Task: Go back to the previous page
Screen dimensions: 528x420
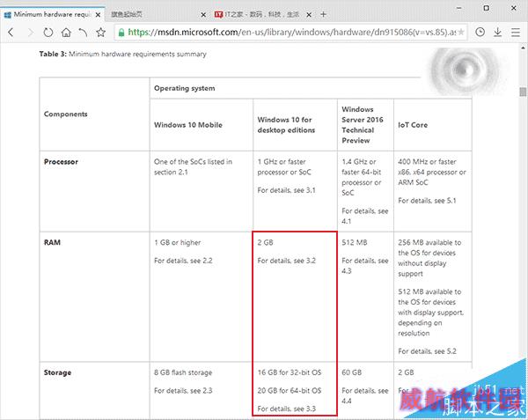Action: tap(11, 33)
